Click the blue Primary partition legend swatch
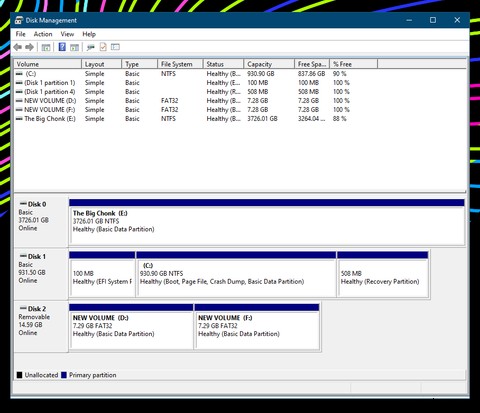The width and height of the screenshot is (480, 413). [64, 375]
